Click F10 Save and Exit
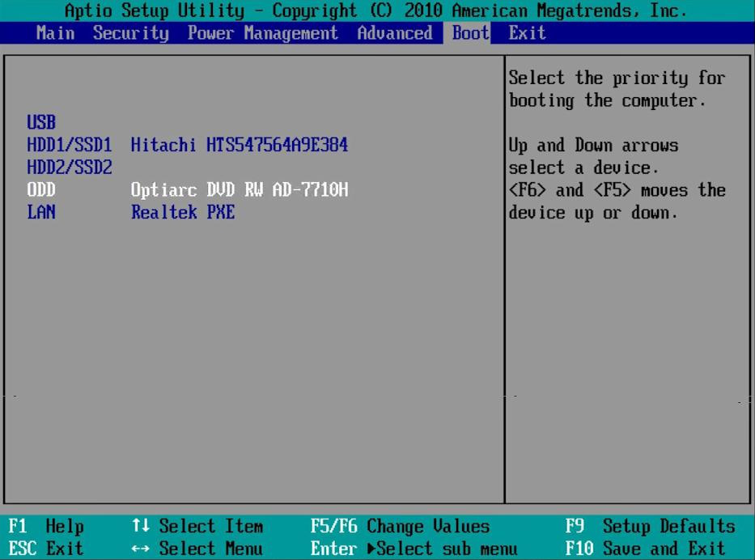This screenshot has height=560, width=755. tap(645, 549)
